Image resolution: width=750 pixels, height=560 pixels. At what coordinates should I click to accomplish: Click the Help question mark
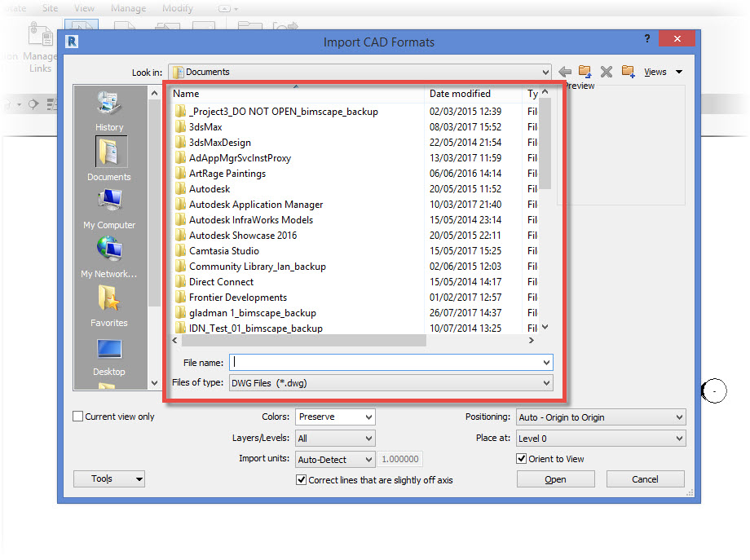click(646, 39)
